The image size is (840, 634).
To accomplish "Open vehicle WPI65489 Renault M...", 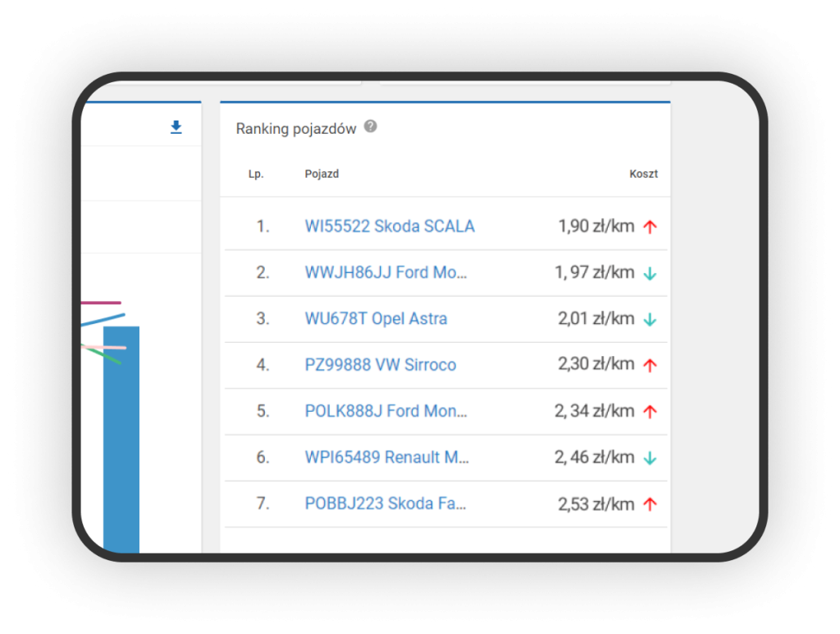I will (x=387, y=457).
